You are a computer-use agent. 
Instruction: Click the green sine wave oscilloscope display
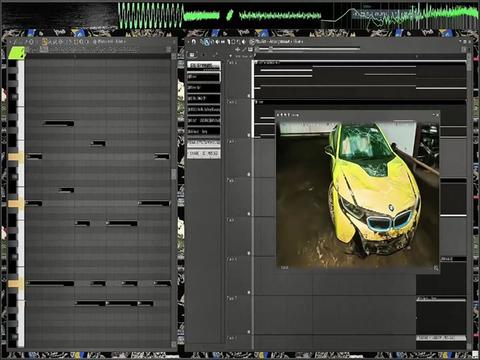point(150,16)
